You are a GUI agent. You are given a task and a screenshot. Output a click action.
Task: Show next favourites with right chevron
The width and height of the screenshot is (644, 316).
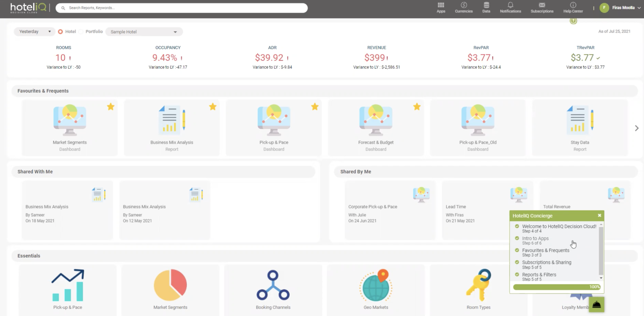[x=636, y=128]
